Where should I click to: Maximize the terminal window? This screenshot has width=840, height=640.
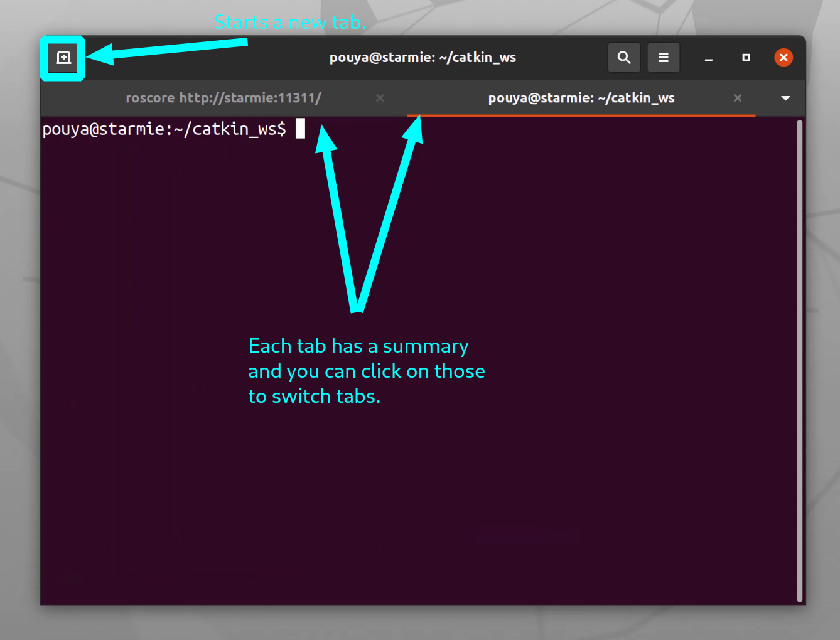(746, 58)
